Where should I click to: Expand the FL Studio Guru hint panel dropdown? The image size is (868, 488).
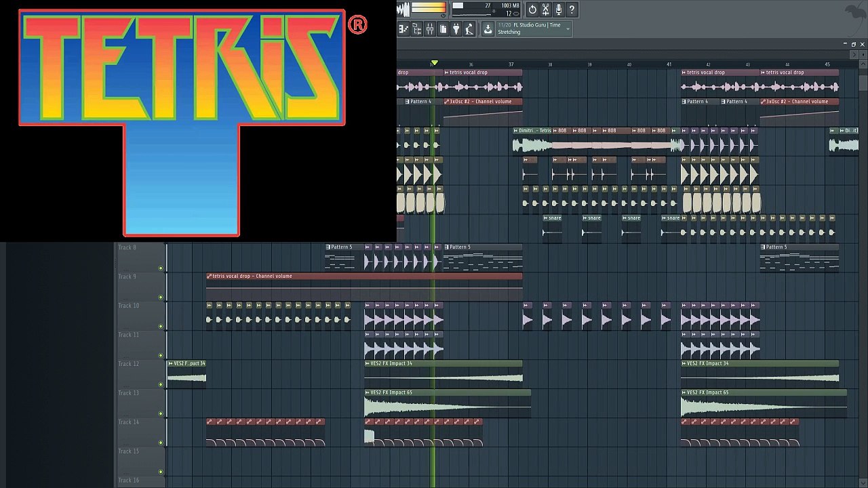(x=568, y=28)
